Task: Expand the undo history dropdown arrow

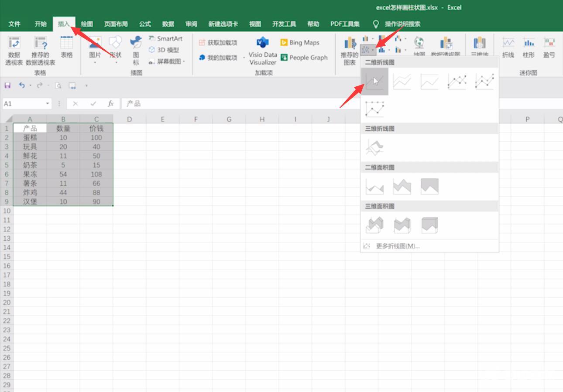Action: (x=30, y=85)
